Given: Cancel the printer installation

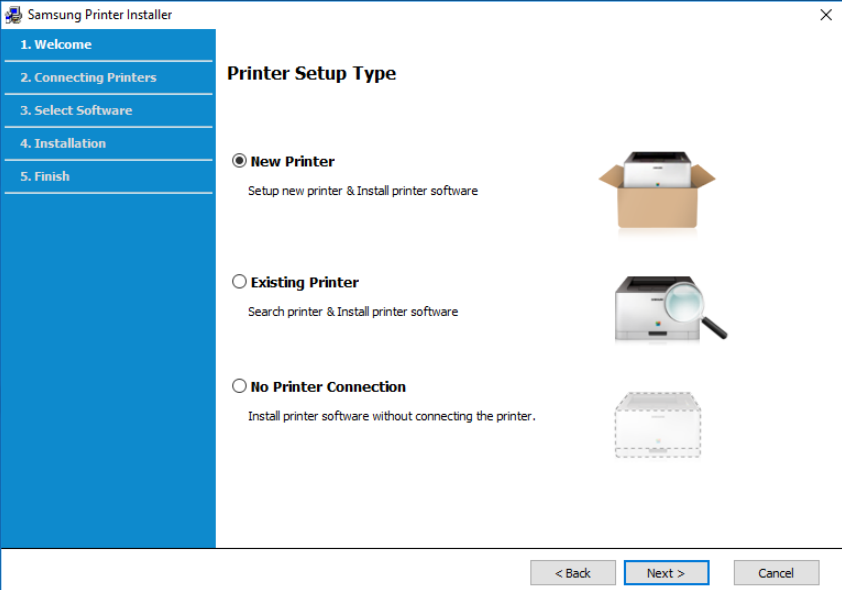Looking at the screenshot, I should (x=776, y=573).
